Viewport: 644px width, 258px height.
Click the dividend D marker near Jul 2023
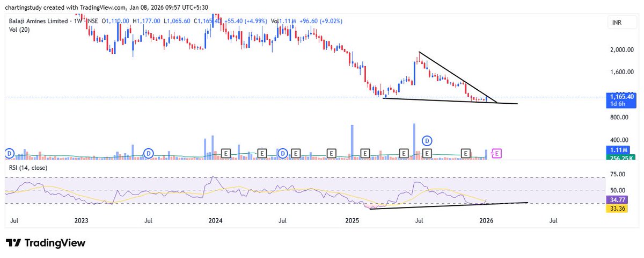click(x=148, y=154)
